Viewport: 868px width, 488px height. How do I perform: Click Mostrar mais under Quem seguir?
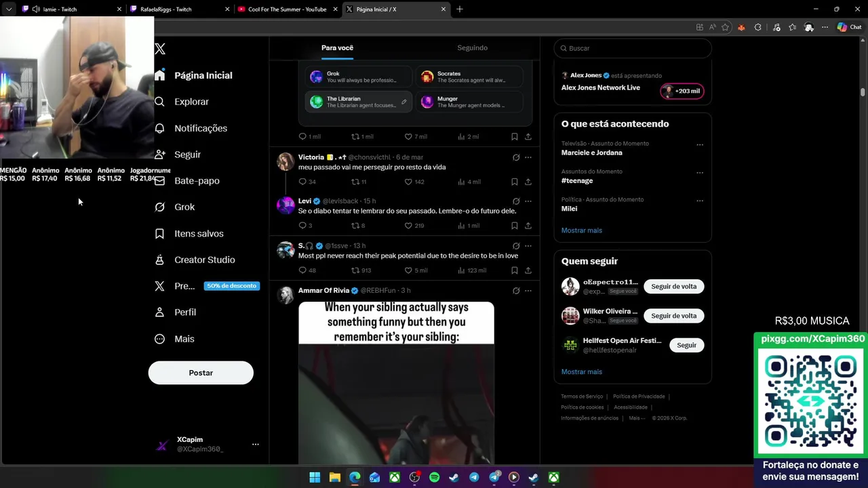tap(581, 372)
